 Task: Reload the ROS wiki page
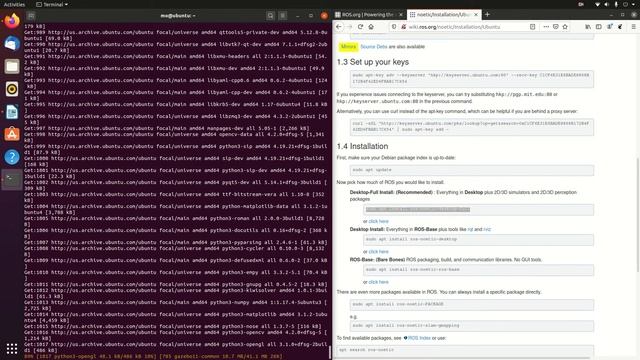tap(360, 27)
